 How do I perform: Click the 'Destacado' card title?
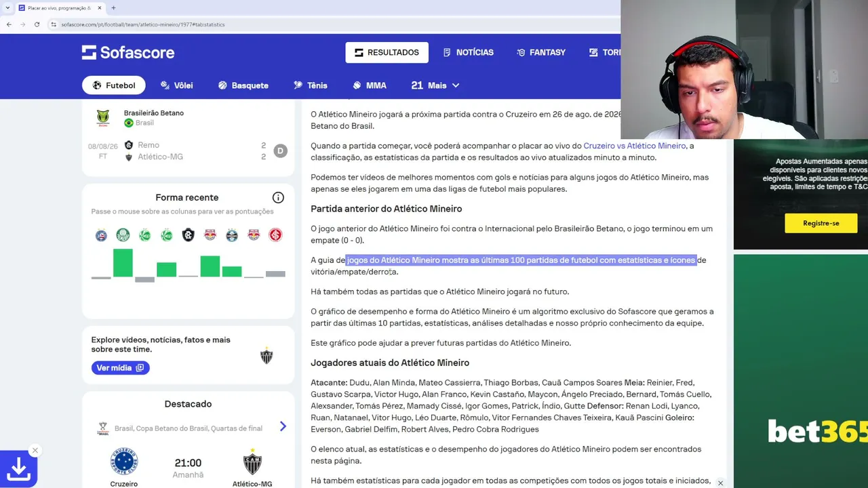tap(188, 404)
